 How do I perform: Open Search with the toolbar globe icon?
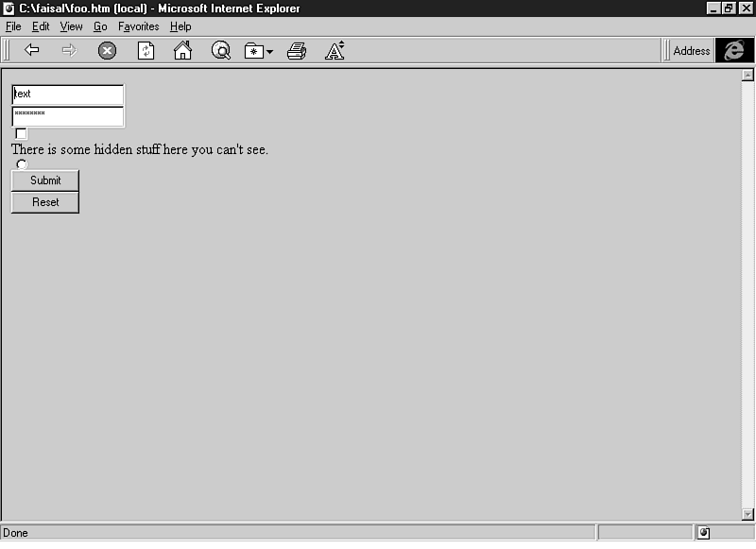221,51
